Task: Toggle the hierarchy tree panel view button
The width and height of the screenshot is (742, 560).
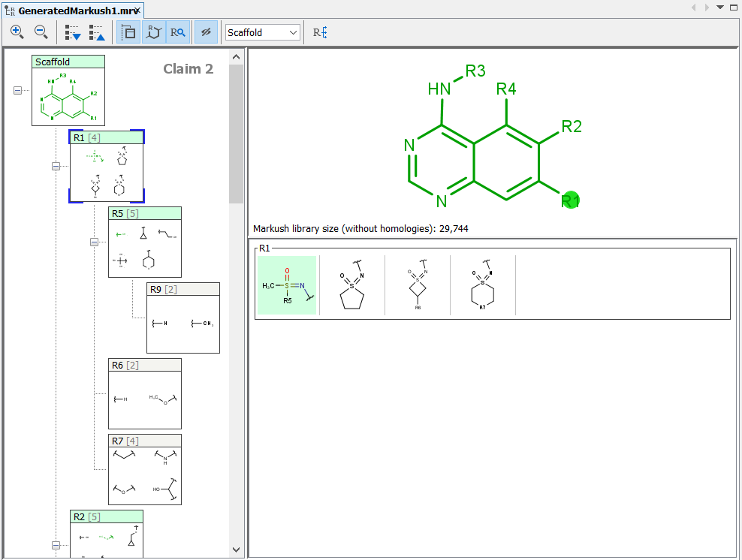Action: [128, 32]
